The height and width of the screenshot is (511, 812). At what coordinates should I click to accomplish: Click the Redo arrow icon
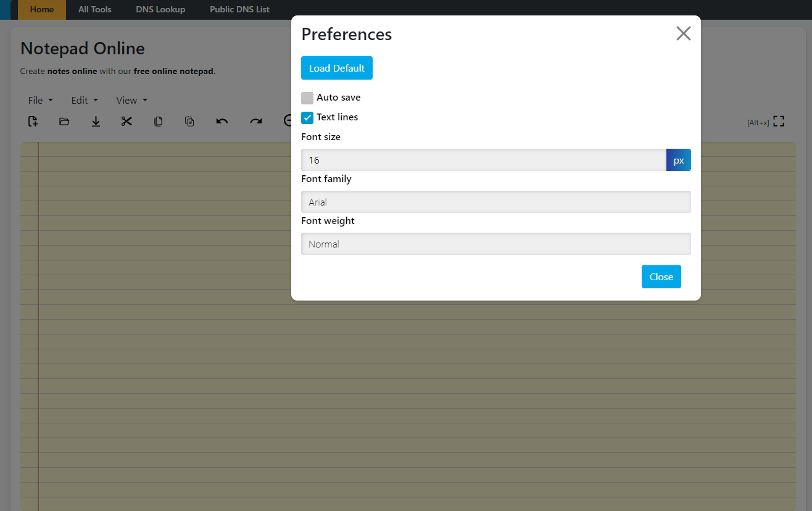[255, 122]
